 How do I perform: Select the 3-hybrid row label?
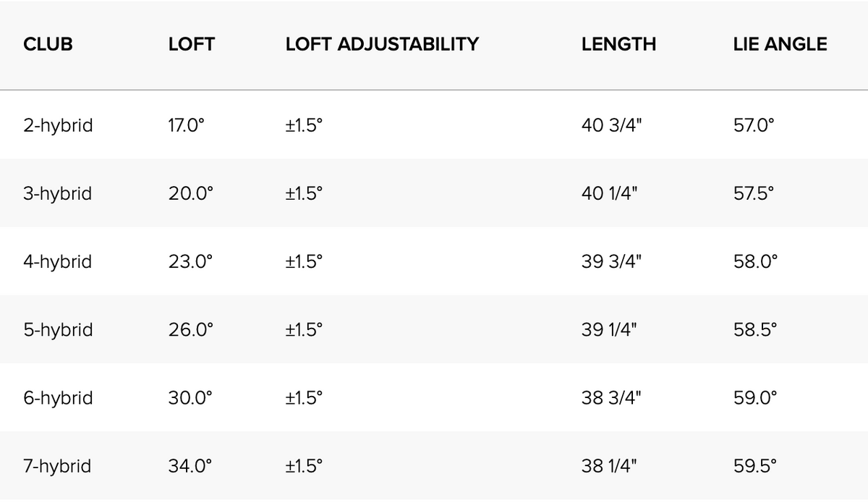tap(58, 194)
